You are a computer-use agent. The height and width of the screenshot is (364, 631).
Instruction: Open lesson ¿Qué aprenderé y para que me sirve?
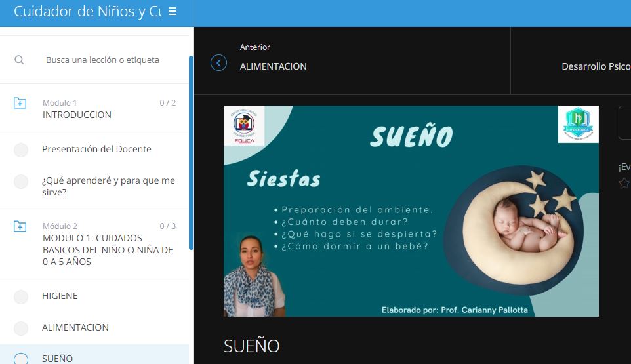point(108,186)
